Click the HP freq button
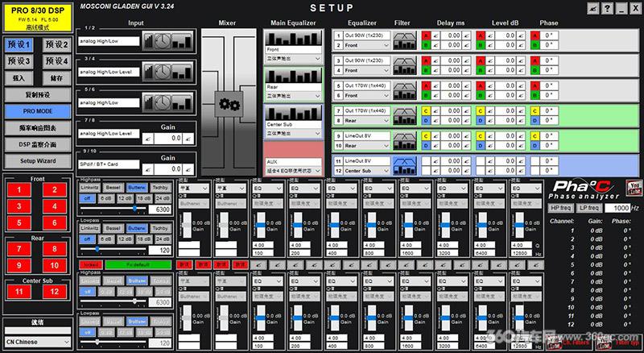The image size is (644, 353). point(561,208)
